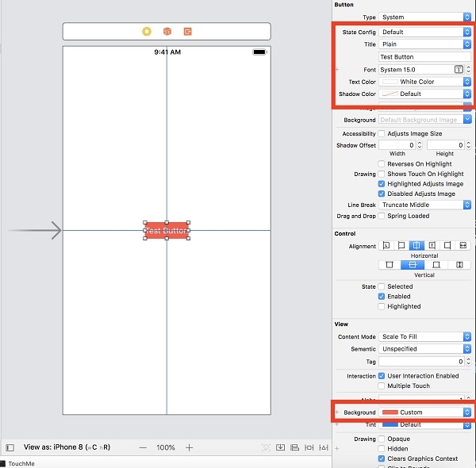Image resolution: width=476 pixels, height=468 pixels.
Task: Click the Exit icon in scene dock
Action: pyautogui.click(x=188, y=32)
